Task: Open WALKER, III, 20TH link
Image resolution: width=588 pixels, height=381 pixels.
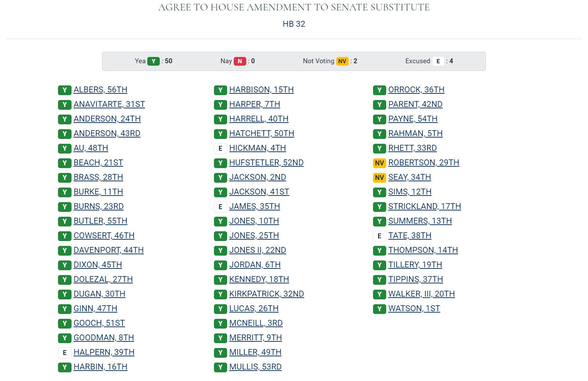Action: coord(422,294)
